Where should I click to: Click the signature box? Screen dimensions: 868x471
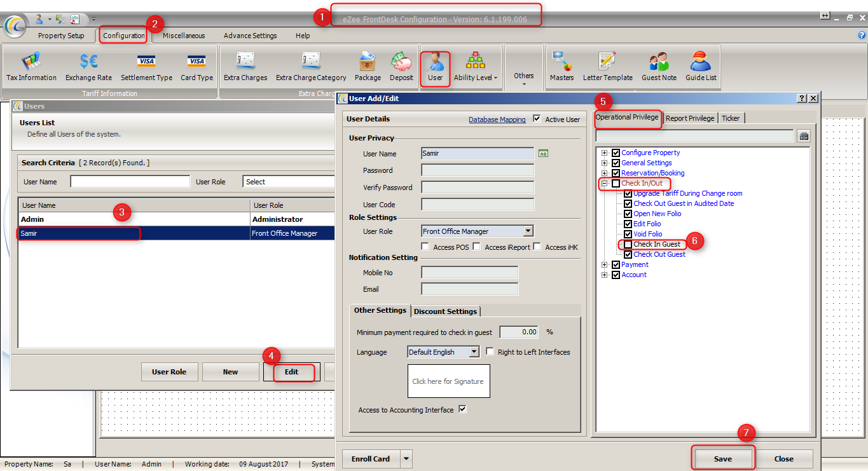coord(448,381)
